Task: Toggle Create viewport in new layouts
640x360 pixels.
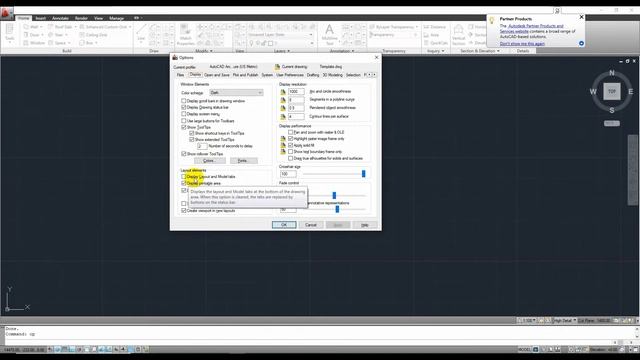Action: pos(183,211)
